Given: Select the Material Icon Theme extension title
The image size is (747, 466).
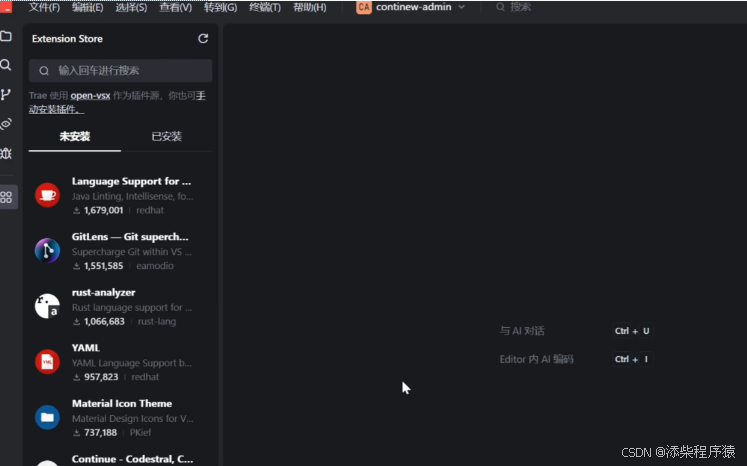Looking at the screenshot, I should tap(122, 404).
